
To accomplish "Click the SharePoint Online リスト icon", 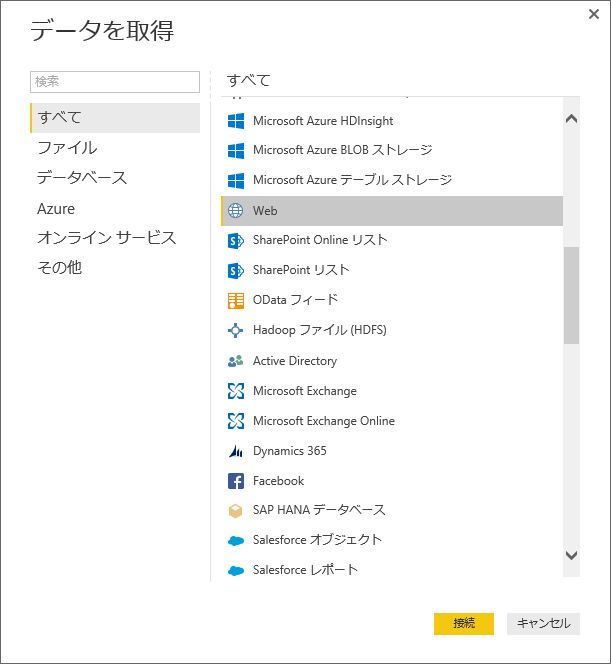I will [235, 241].
